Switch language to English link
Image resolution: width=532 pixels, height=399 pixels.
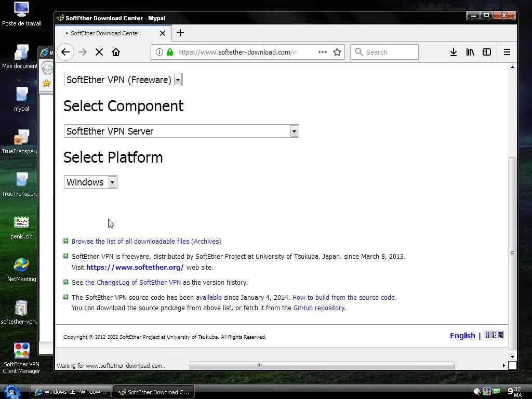[x=462, y=336]
